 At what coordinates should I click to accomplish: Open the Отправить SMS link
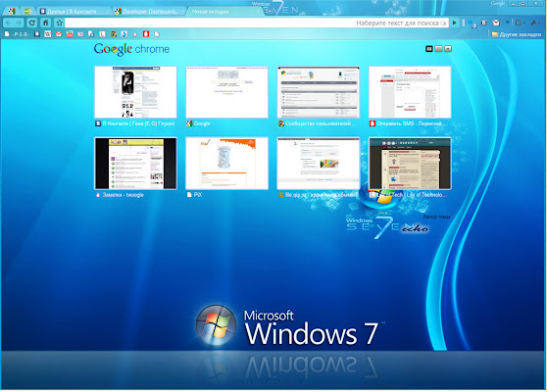(x=409, y=123)
